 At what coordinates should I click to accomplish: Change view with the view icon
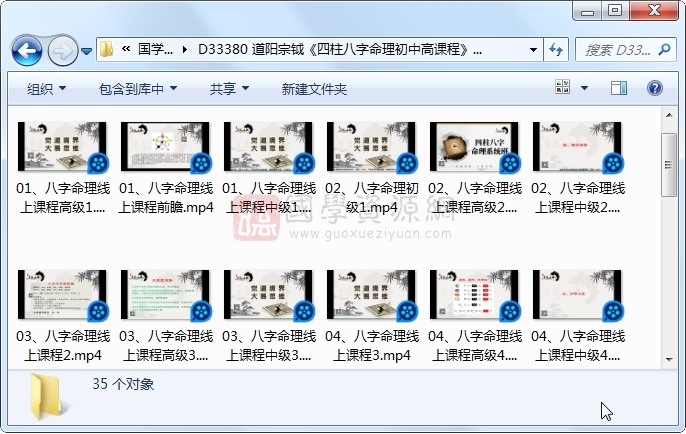point(563,87)
